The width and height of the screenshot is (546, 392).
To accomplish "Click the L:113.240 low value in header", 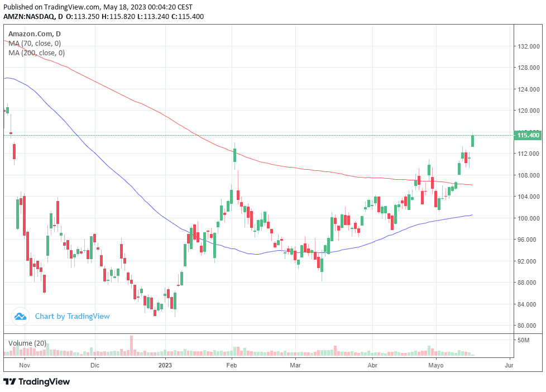I will [153, 16].
